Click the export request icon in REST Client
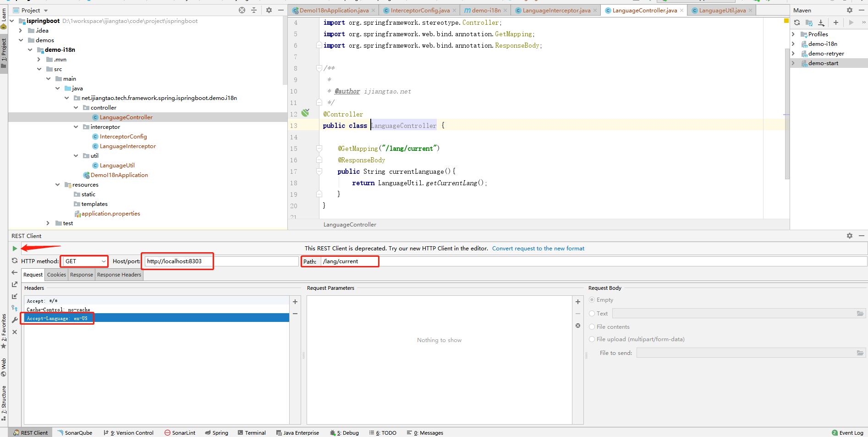Screen dimensions: 868x437 point(15,284)
